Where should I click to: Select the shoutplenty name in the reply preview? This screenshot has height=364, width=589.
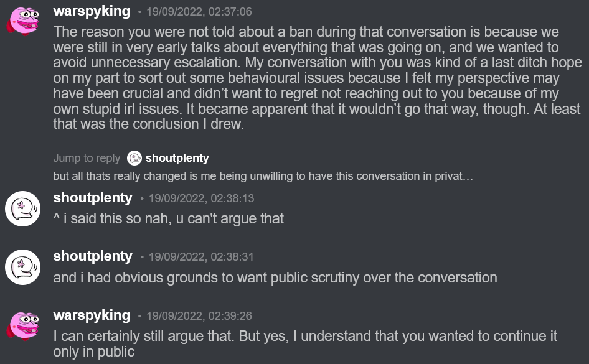(177, 158)
